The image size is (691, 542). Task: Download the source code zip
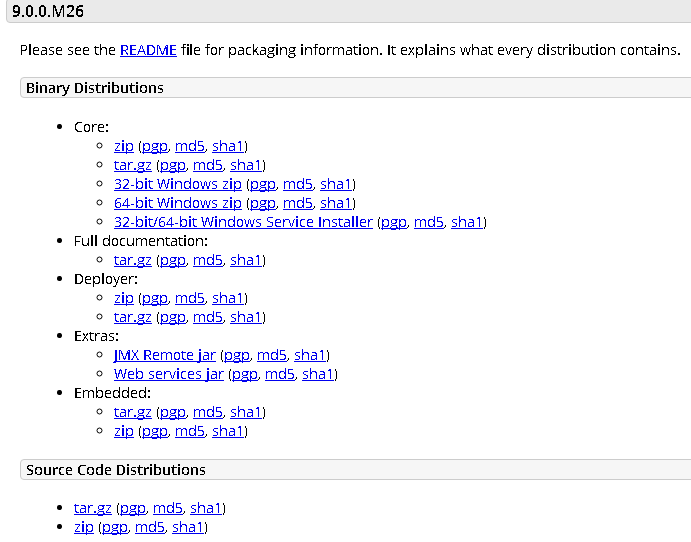click(84, 527)
